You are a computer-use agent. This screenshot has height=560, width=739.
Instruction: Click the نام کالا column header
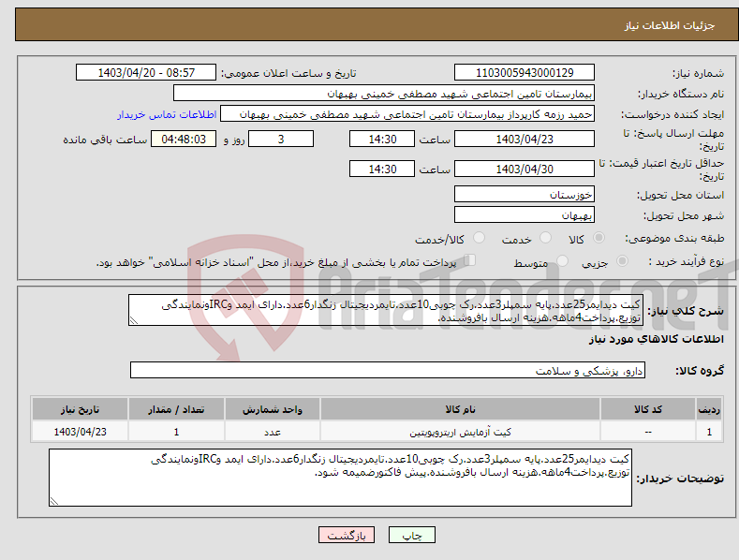coord(460,409)
